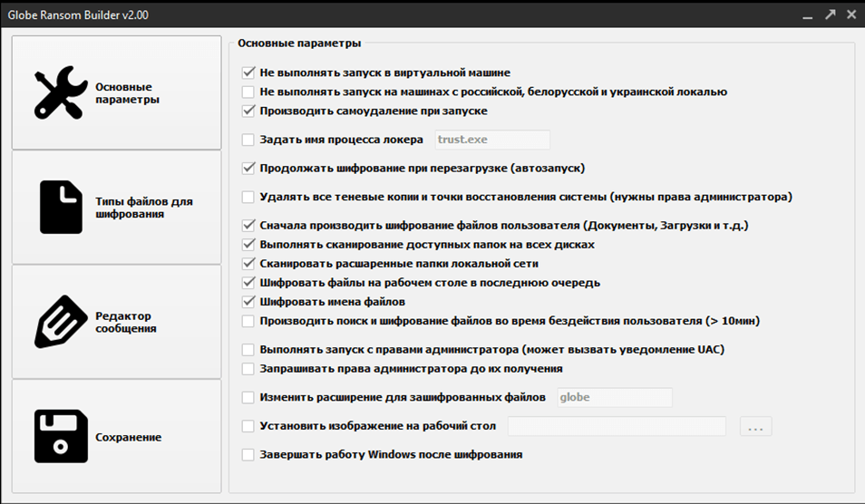Toggle 'Задать имя процесса локера' checkbox
The width and height of the screenshot is (865, 504).
tap(248, 140)
